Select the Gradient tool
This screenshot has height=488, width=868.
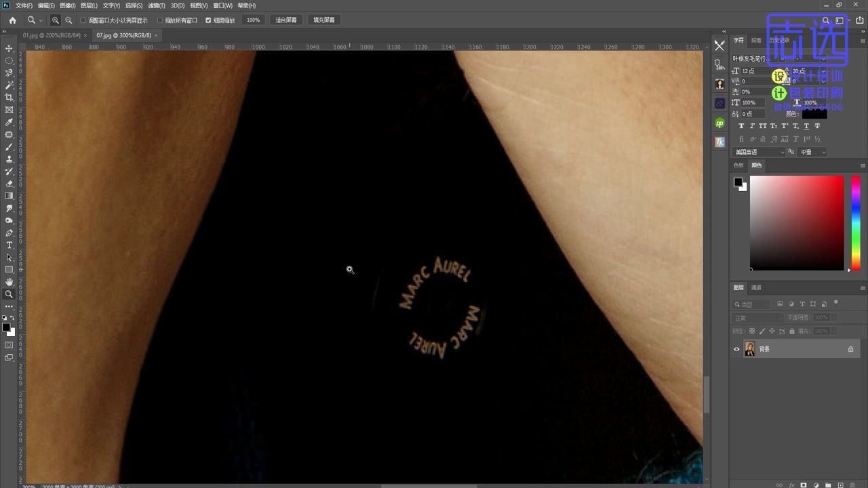[x=9, y=196]
